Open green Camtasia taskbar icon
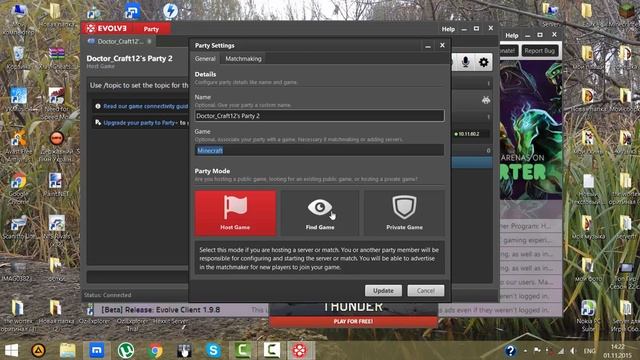This screenshot has height=360, width=640. (x=242, y=351)
